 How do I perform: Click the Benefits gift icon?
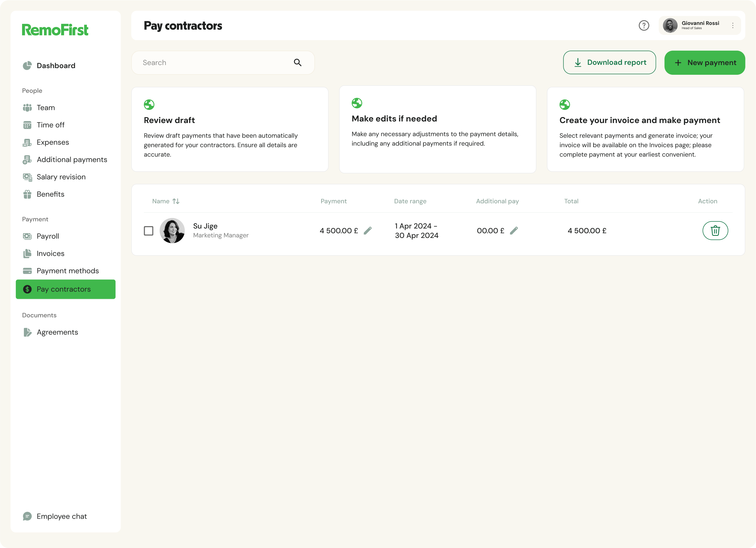[x=27, y=194]
